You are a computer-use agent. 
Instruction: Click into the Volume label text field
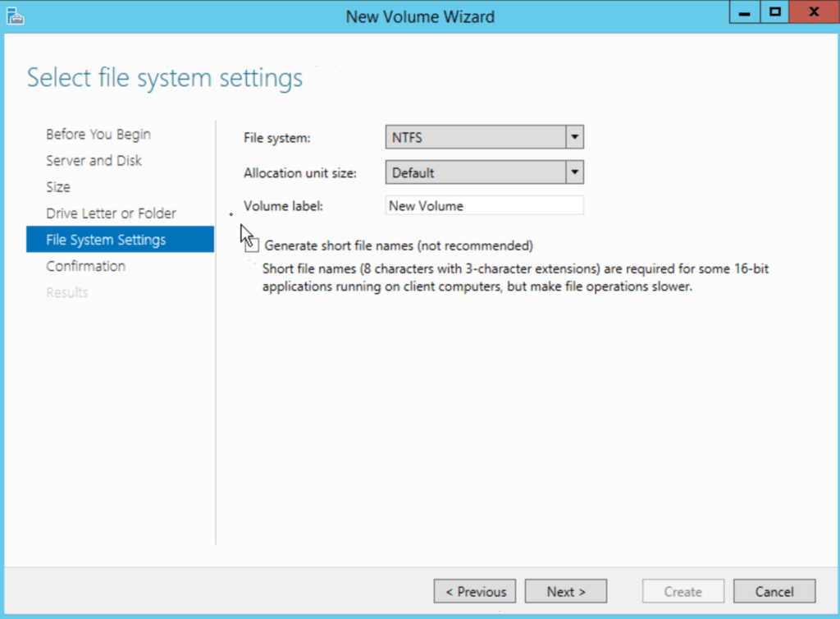click(x=484, y=206)
